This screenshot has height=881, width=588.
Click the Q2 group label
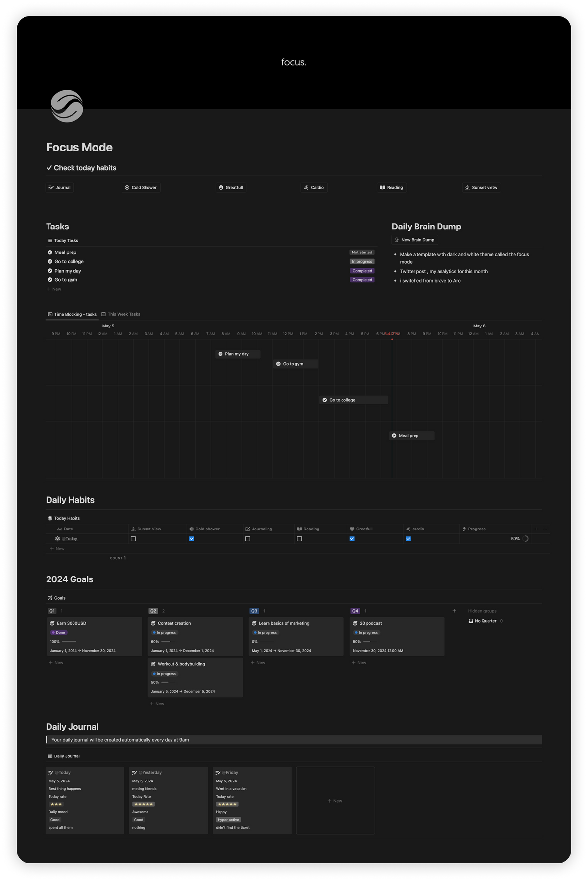pyautogui.click(x=153, y=611)
